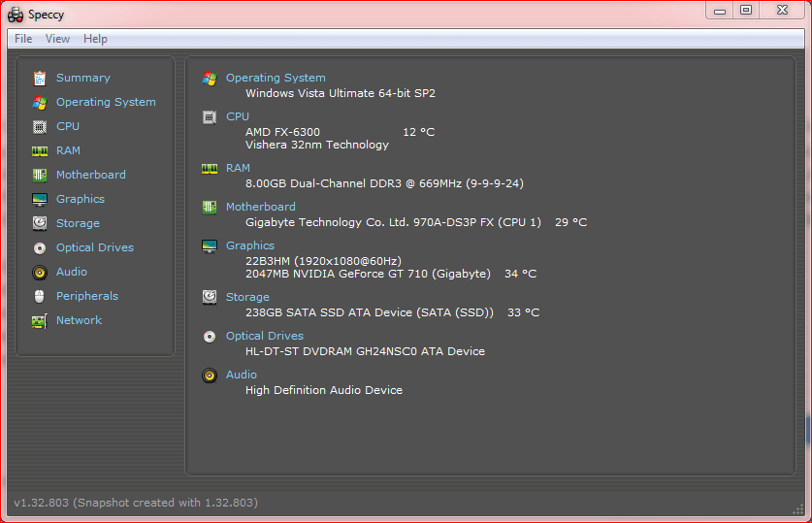The image size is (812, 523).
Task: View Network section from sidebar
Action: (79, 320)
